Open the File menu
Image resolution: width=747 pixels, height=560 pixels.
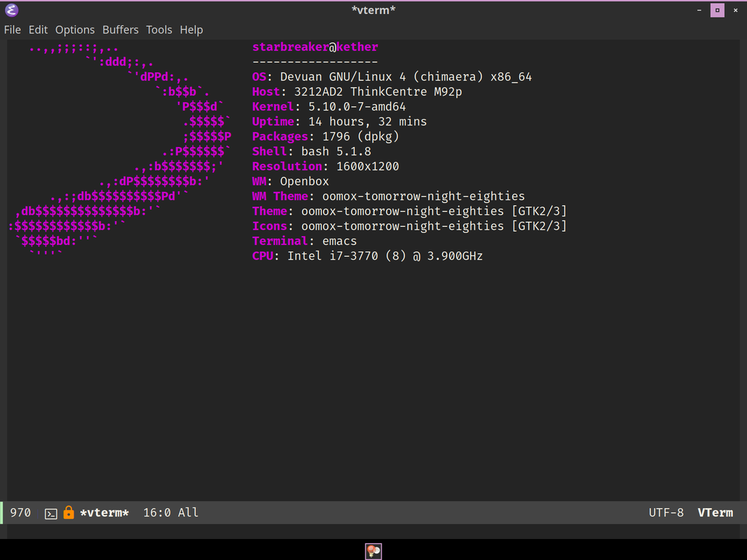(13, 29)
